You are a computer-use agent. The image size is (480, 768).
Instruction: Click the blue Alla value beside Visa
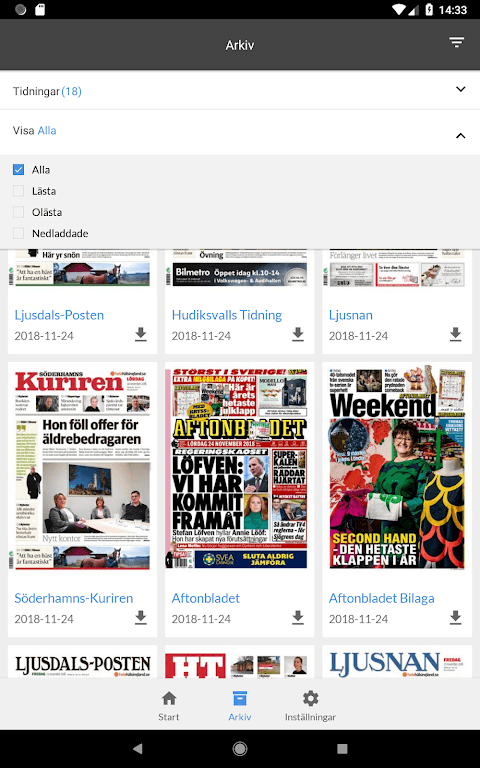[x=47, y=130]
